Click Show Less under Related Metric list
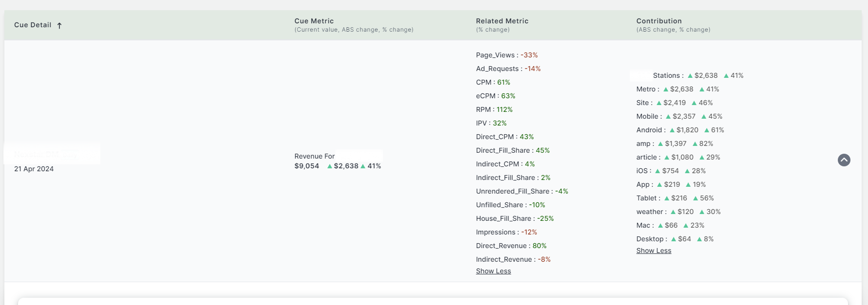Screen dimensions: 868x305 493,271
